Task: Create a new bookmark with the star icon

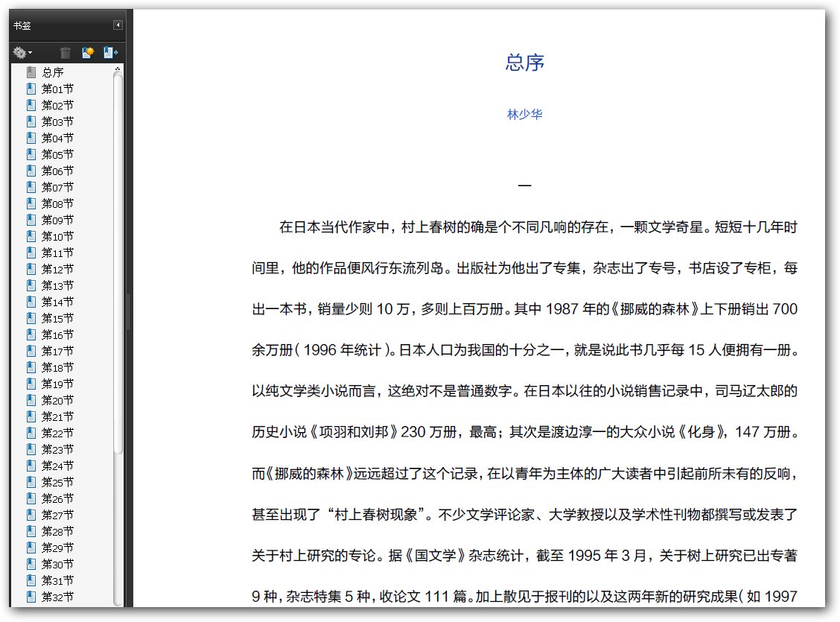Action: (x=88, y=52)
